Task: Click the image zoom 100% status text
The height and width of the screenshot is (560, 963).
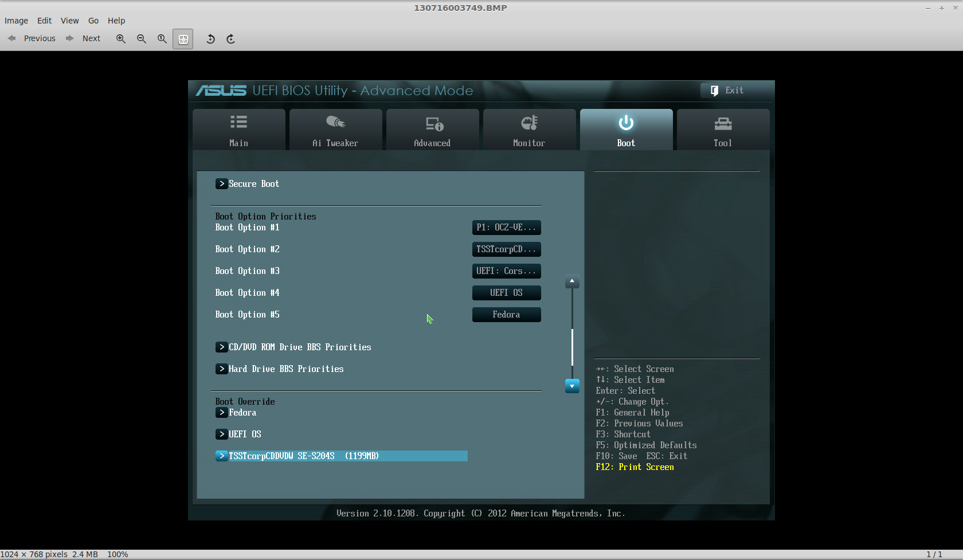Action: tap(118, 554)
